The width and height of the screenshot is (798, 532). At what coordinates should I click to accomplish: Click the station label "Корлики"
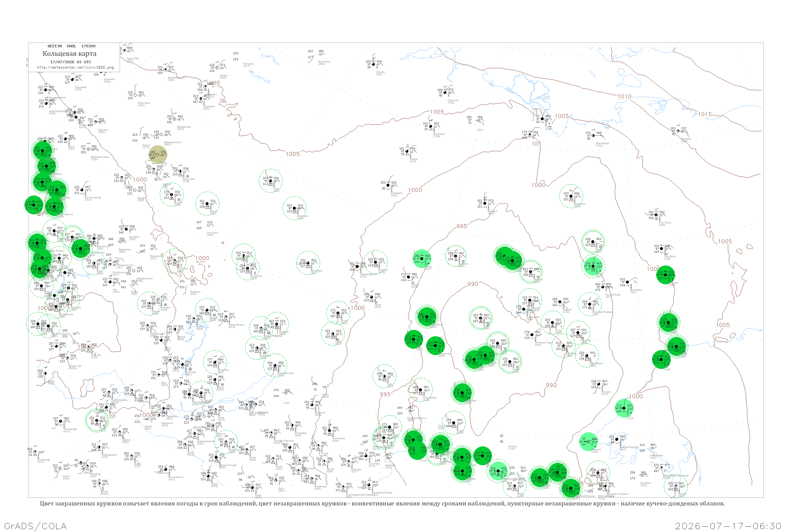[x=103, y=130]
